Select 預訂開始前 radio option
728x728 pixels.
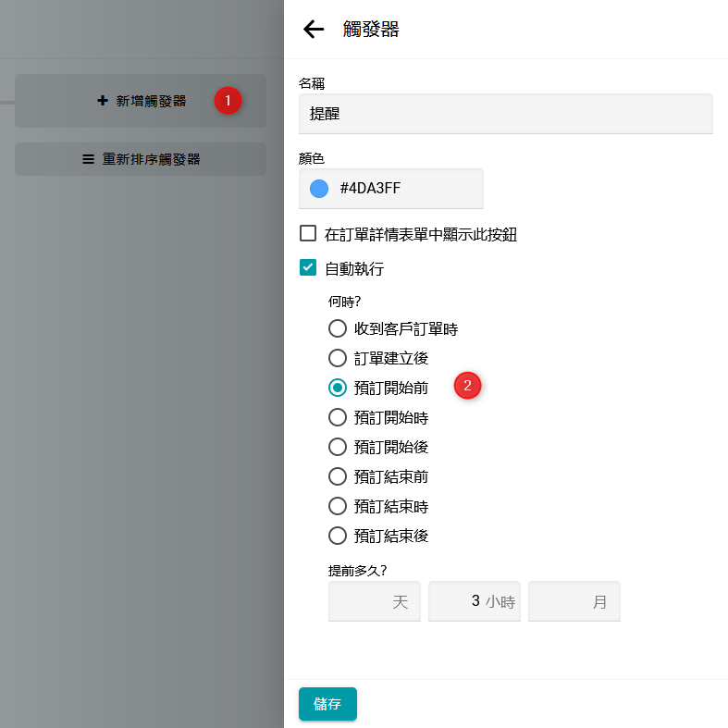point(338,388)
